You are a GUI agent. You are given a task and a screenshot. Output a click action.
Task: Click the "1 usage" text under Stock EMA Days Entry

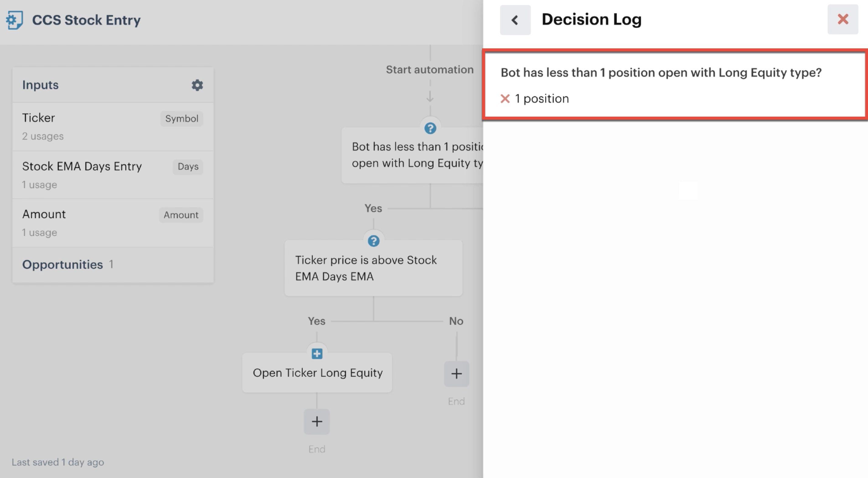click(x=40, y=185)
